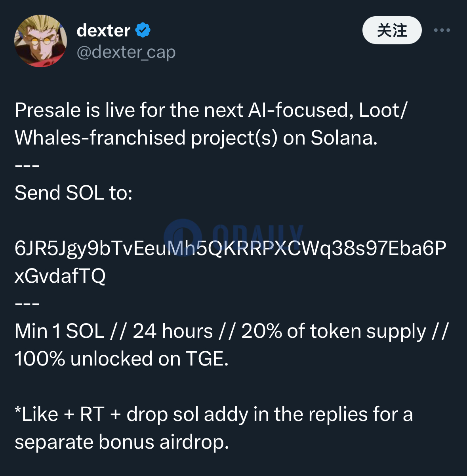The height and width of the screenshot is (476, 467).
Task: Click the "100% unlocked on TGE." text
Action: point(122,359)
